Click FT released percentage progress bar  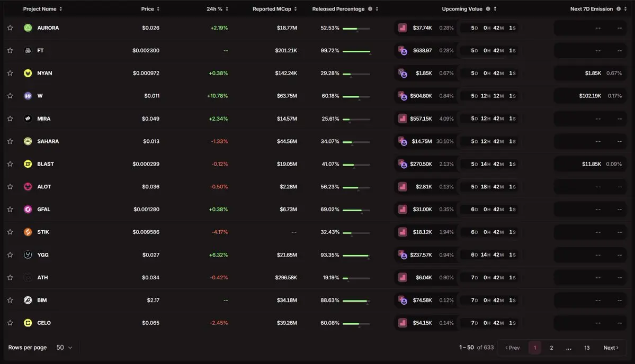[356, 51]
